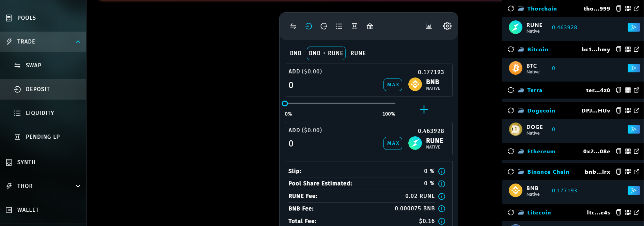Click MAX for RUNE amount
The width and height of the screenshot is (644, 226).
pos(393,143)
